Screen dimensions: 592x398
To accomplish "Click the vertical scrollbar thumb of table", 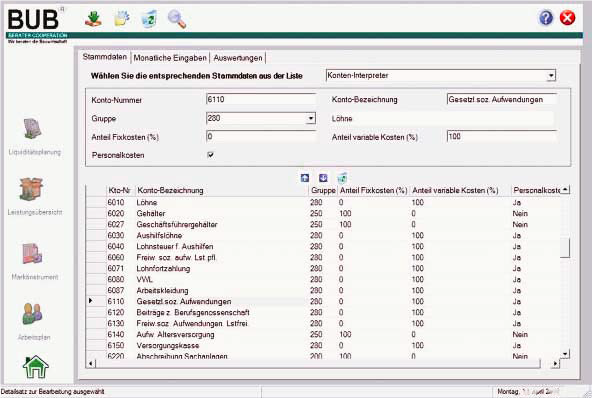I will [x=565, y=248].
